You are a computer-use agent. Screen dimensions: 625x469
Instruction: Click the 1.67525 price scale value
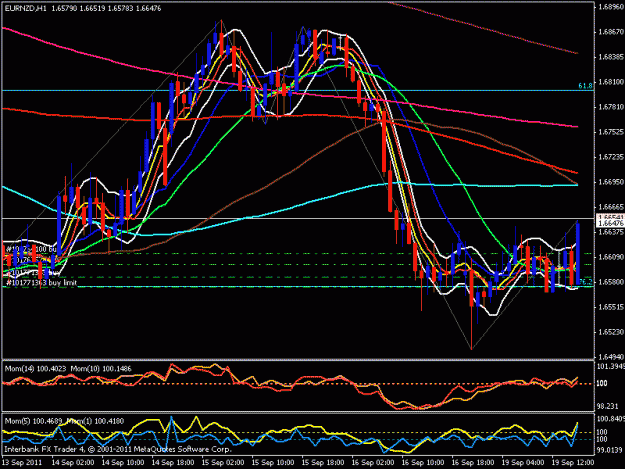(611, 132)
